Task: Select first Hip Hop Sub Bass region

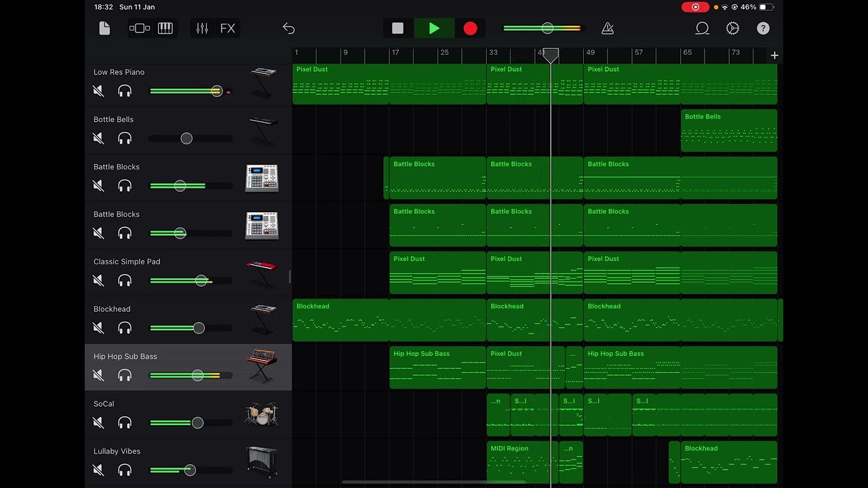Action: pos(437,367)
